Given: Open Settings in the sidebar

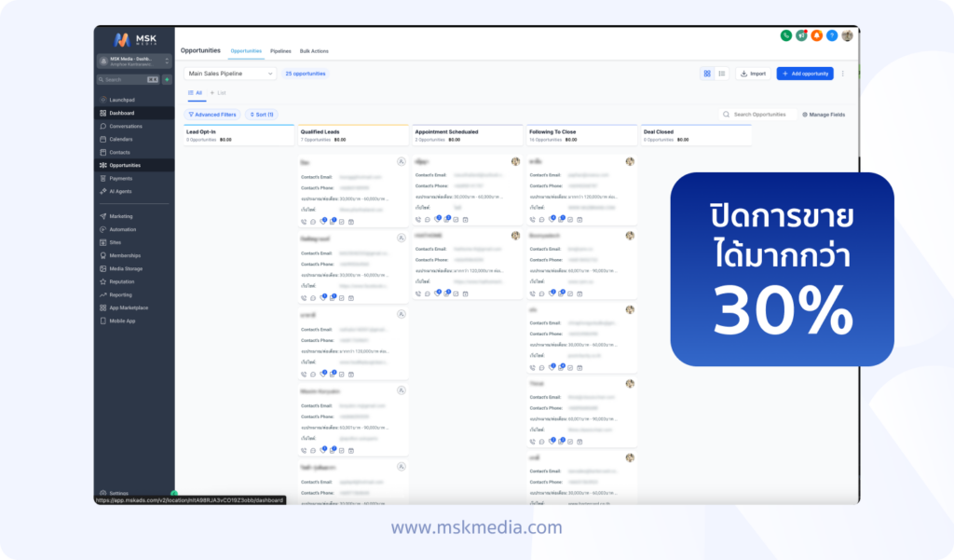Looking at the screenshot, I should (x=118, y=493).
